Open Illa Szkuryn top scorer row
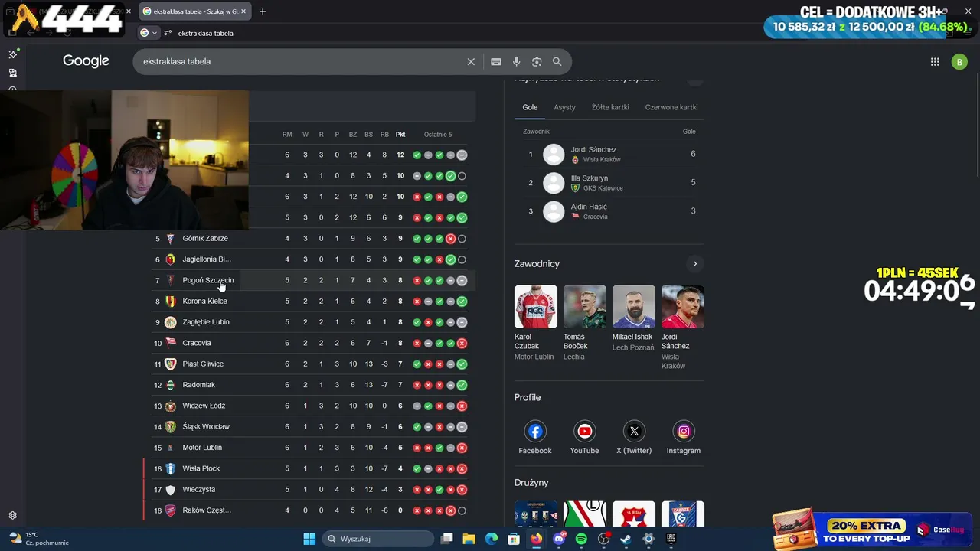Screen dimensions: 980x551 click(x=609, y=182)
